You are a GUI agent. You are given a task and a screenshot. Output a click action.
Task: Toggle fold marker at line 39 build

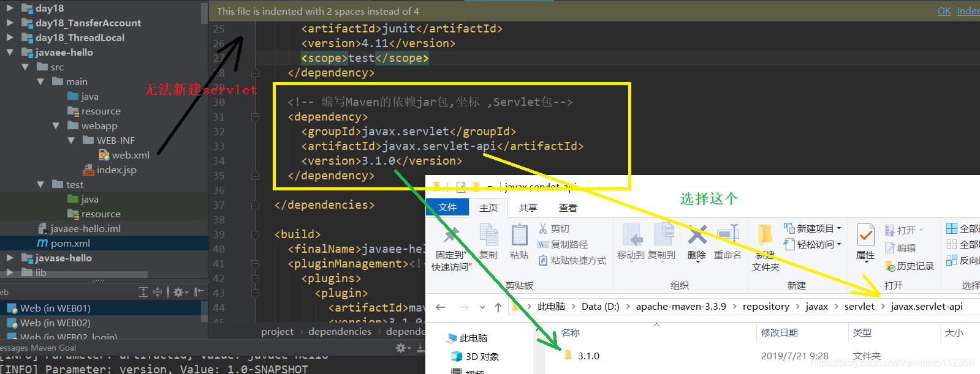[255, 234]
